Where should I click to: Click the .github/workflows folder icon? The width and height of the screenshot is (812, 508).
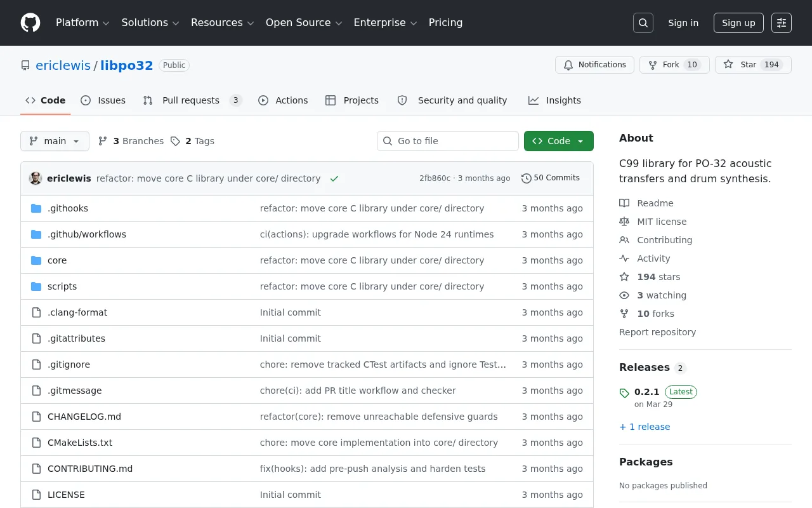point(36,234)
